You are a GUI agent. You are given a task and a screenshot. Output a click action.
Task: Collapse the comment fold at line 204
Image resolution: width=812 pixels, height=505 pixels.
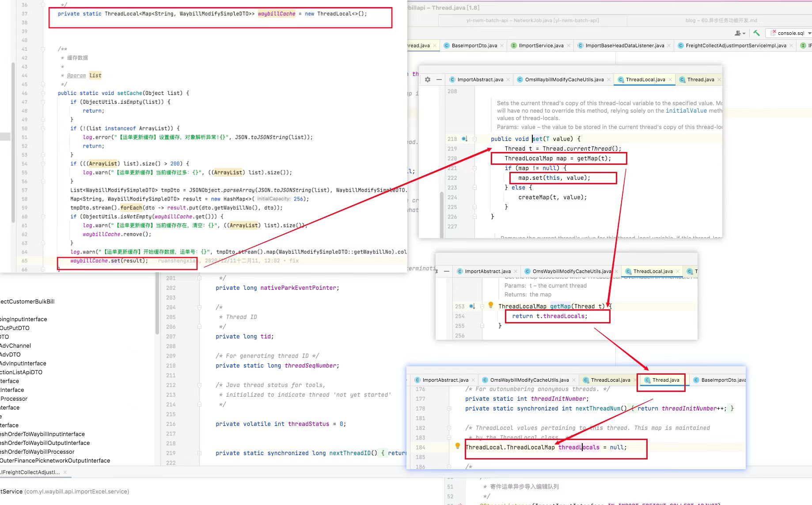pyautogui.click(x=199, y=308)
